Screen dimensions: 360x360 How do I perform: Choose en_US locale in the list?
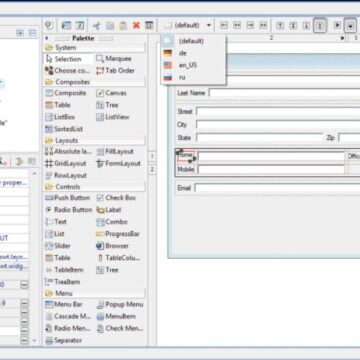click(193, 65)
